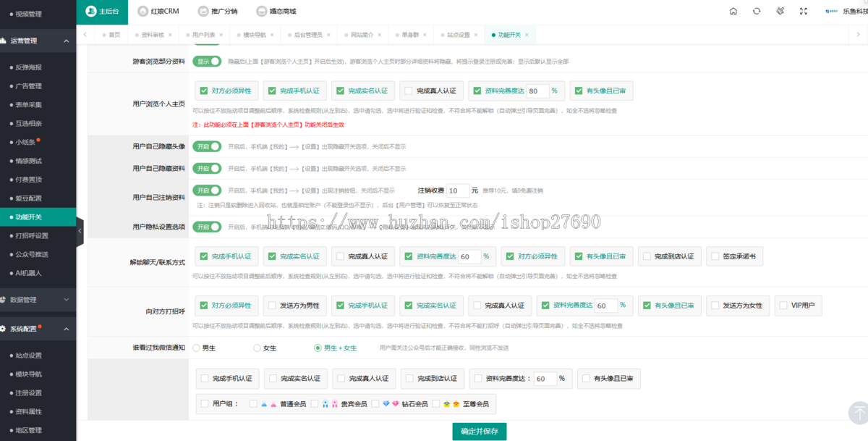Select the 女生 radio button
868x441 pixels.
pyautogui.click(x=257, y=348)
